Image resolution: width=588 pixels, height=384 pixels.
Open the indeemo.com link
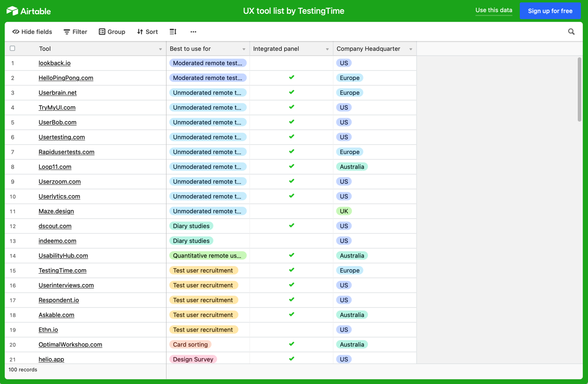click(58, 241)
